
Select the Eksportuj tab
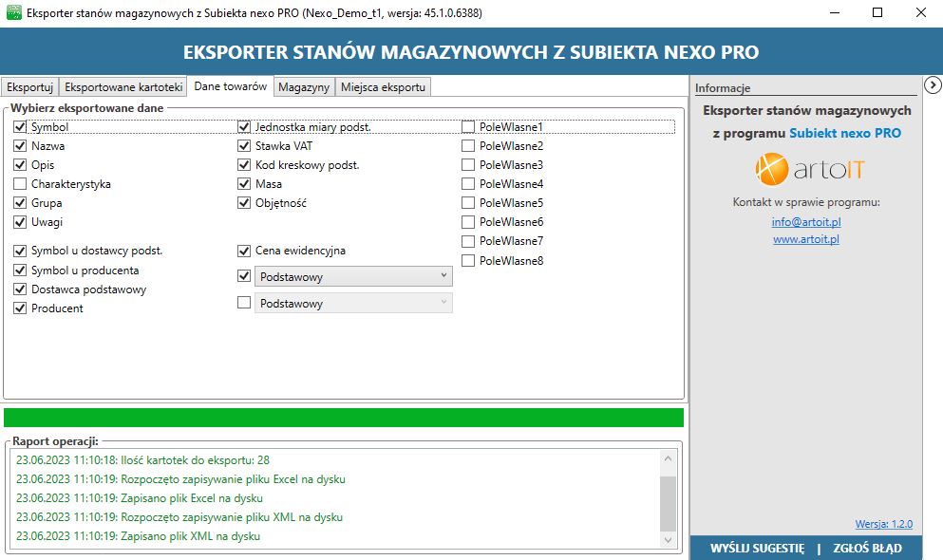tap(29, 86)
